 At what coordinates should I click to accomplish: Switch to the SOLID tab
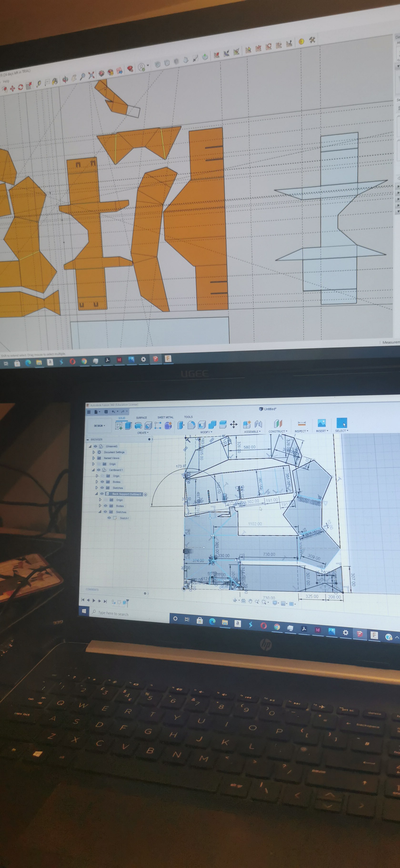click(122, 418)
